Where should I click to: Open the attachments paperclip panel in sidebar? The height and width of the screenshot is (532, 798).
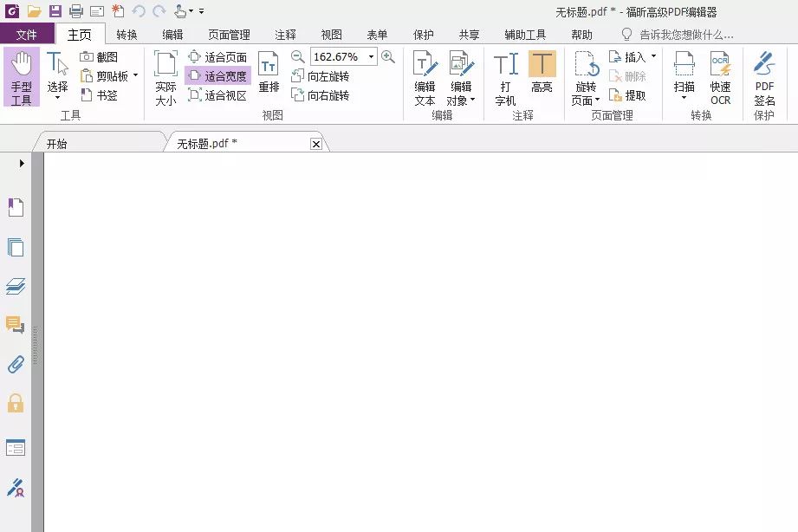click(16, 365)
